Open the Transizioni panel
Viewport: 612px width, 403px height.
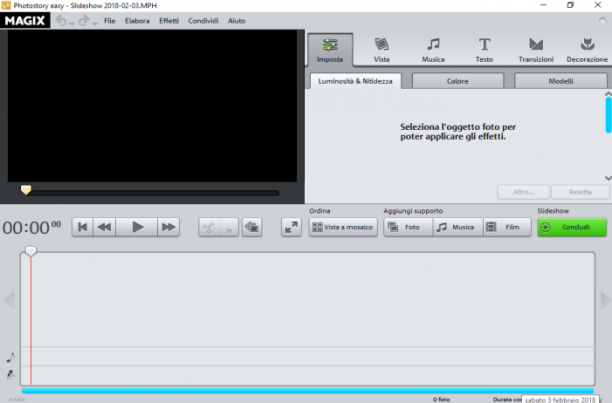point(536,50)
